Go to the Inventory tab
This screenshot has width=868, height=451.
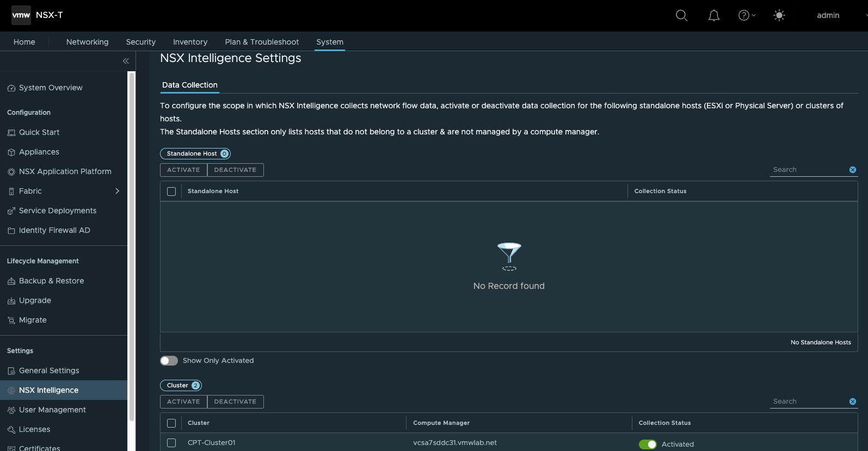point(190,42)
